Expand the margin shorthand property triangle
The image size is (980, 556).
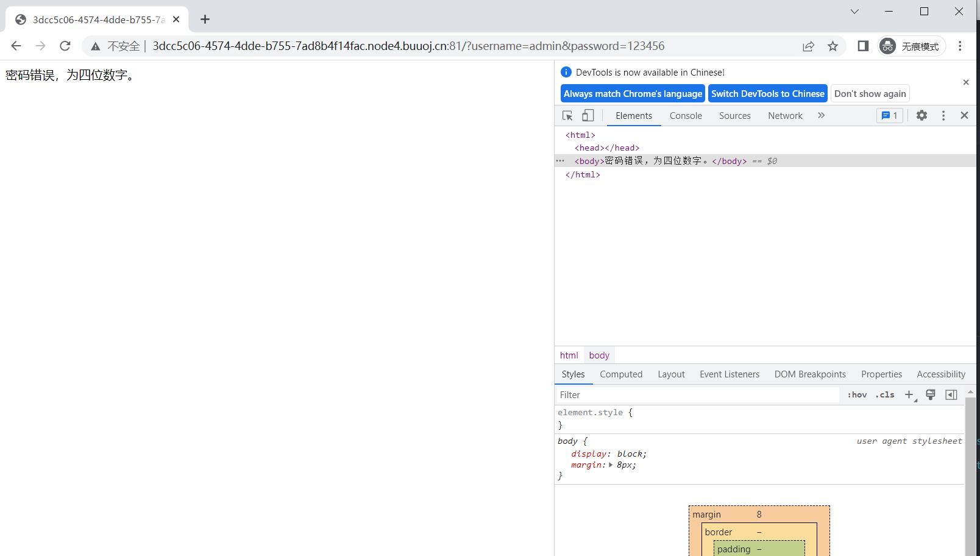(x=611, y=465)
